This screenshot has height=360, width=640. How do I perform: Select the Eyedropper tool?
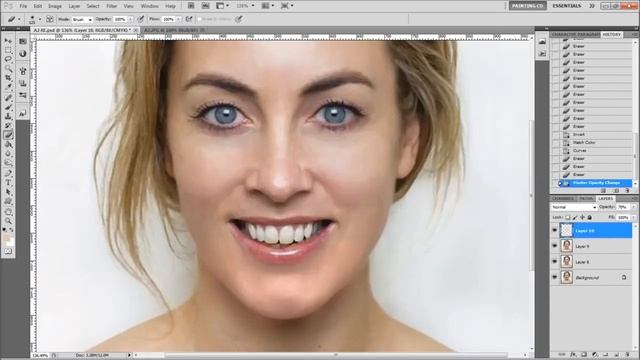(x=8, y=87)
